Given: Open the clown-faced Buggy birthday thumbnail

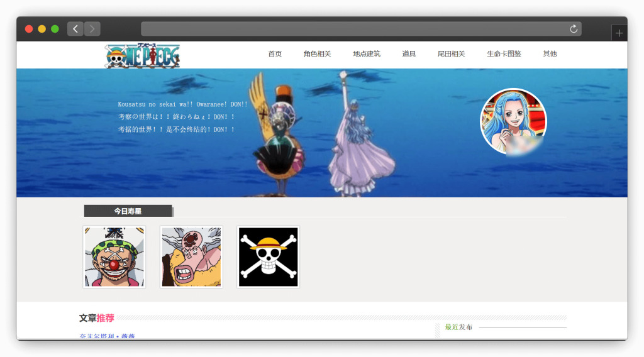Looking at the screenshot, I should point(114,257).
